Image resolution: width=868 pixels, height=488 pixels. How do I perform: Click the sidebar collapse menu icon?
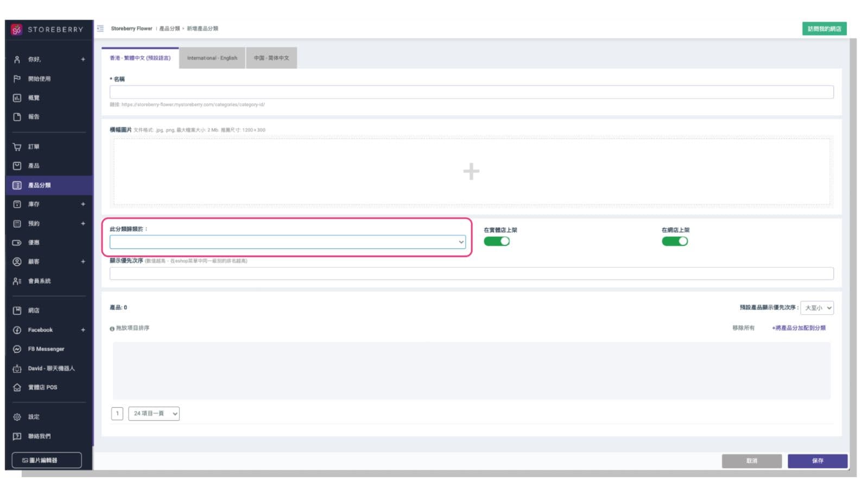pos(100,28)
